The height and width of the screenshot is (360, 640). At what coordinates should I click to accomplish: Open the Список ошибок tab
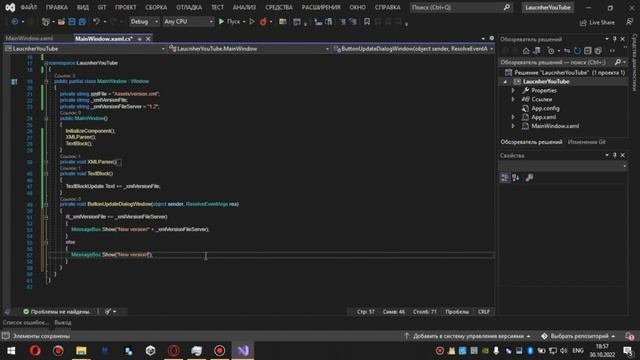tap(26, 322)
